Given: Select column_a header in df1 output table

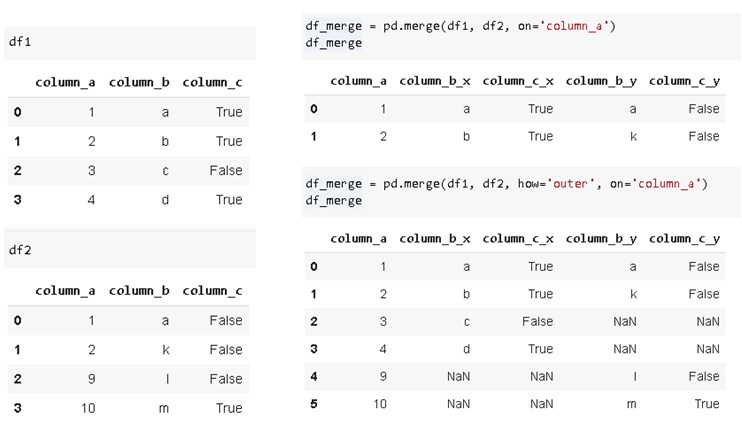Looking at the screenshot, I should (x=65, y=82).
